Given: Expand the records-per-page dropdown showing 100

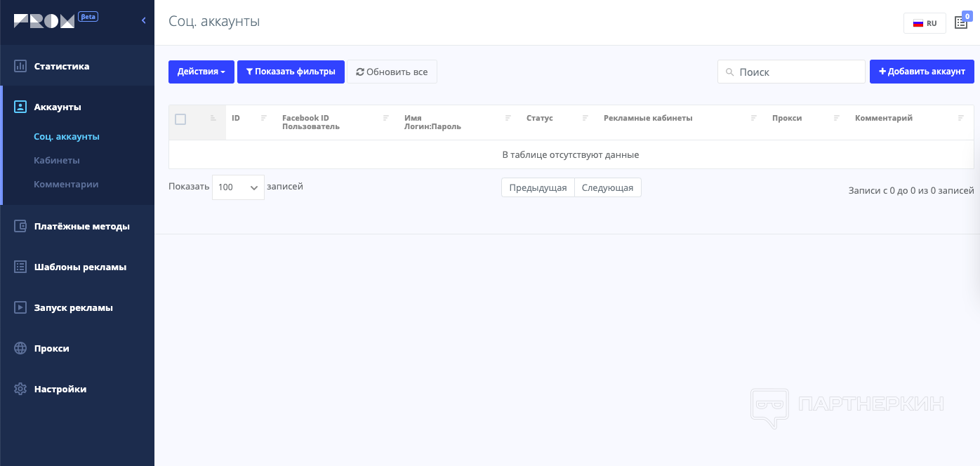Looking at the screenshot, I should tap(238, 187).
